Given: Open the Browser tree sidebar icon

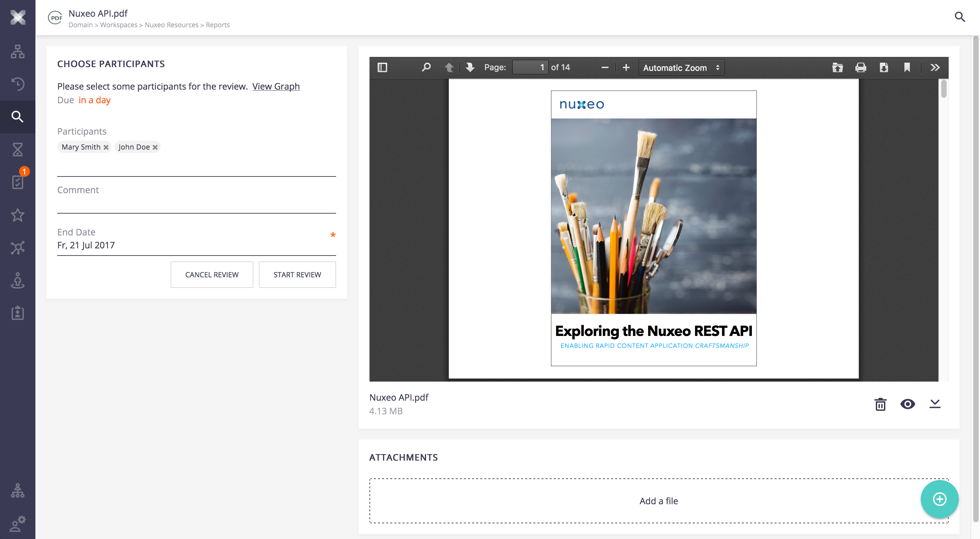Looking at the screenshot, I should [17, 51].
